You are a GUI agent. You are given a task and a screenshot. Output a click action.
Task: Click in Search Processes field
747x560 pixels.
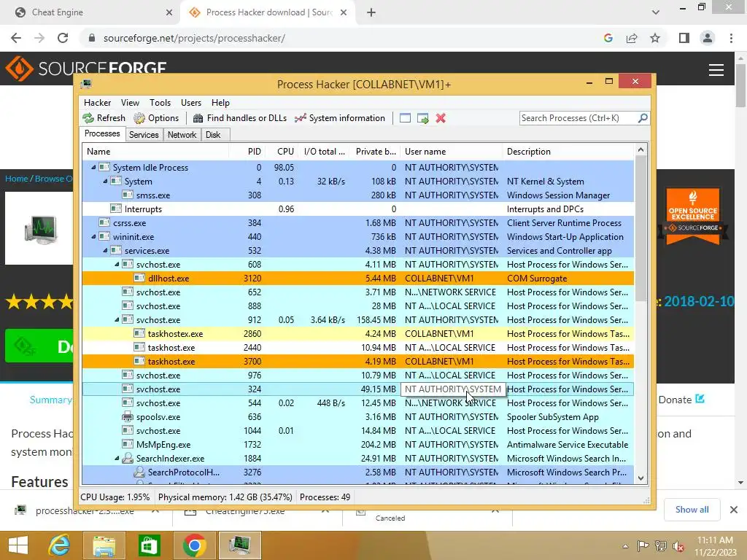pos(578,118)
